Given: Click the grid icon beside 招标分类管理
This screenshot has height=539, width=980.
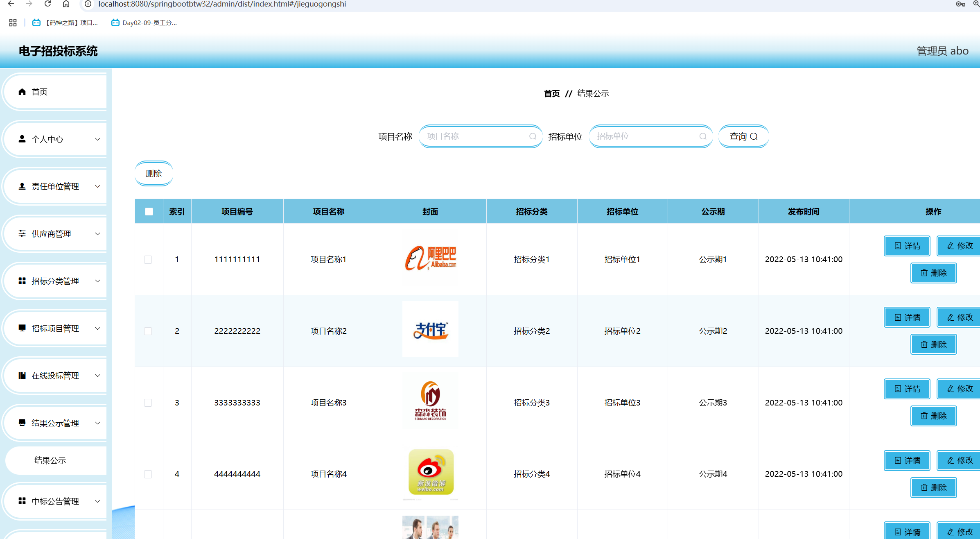Looking at the screenshot, I should click(22, 281).
